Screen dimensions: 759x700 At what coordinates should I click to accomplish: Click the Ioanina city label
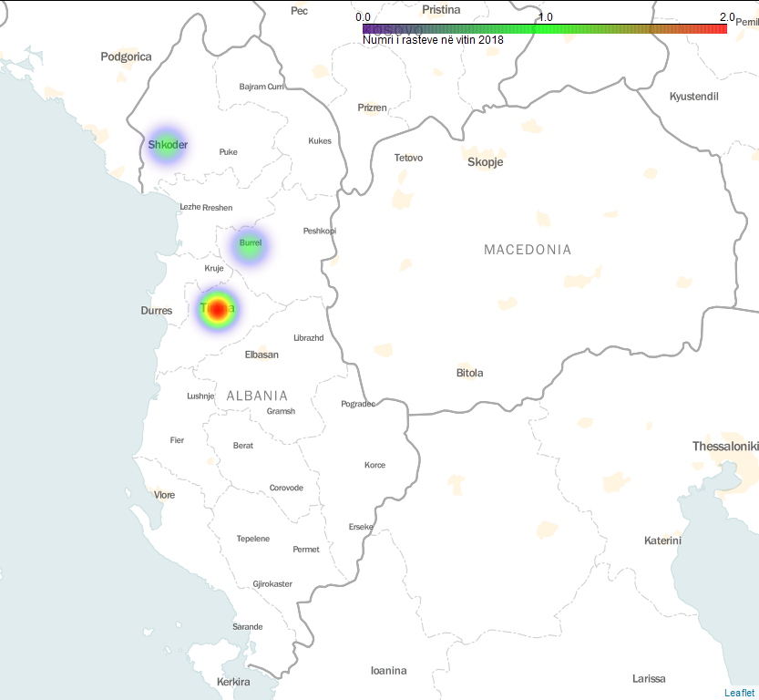tap(388, 671)
